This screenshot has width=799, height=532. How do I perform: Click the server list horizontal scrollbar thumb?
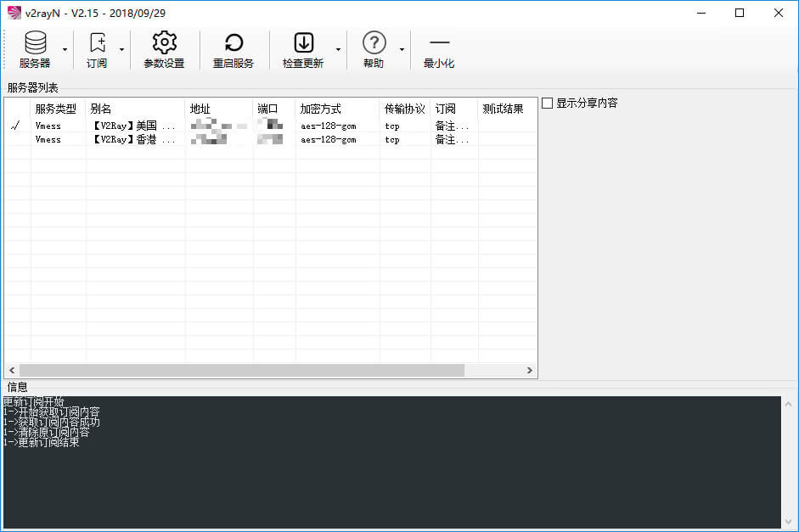tap(242, 370)
